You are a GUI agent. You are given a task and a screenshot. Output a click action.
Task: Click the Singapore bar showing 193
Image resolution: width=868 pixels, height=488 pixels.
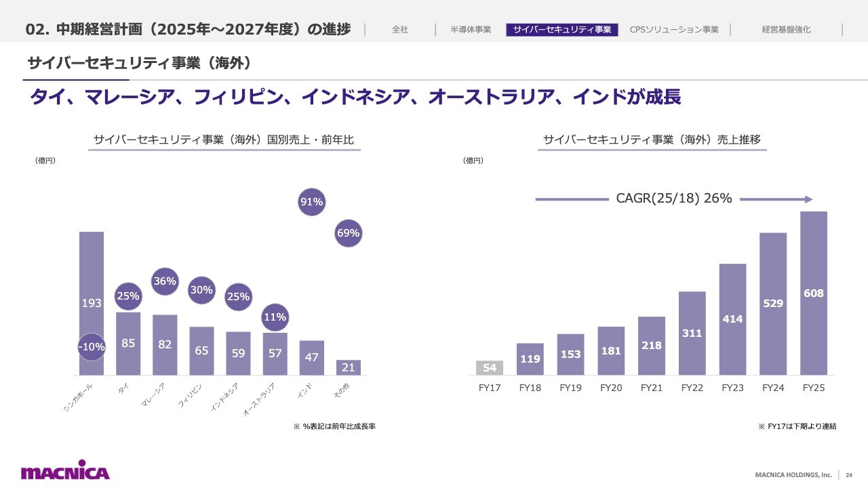point(92,304)
